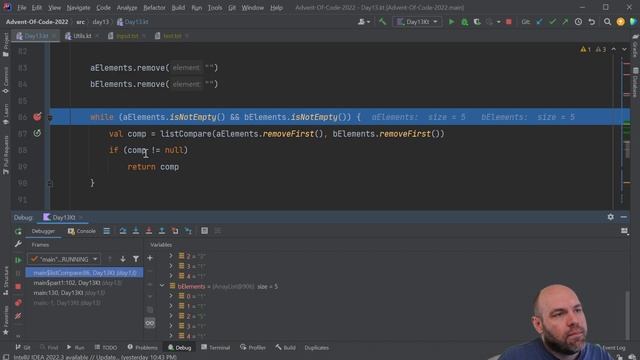The width and height of the screenshot is (640, 360).
Task: Open the Terminal tool window tab
Action: 216,347
